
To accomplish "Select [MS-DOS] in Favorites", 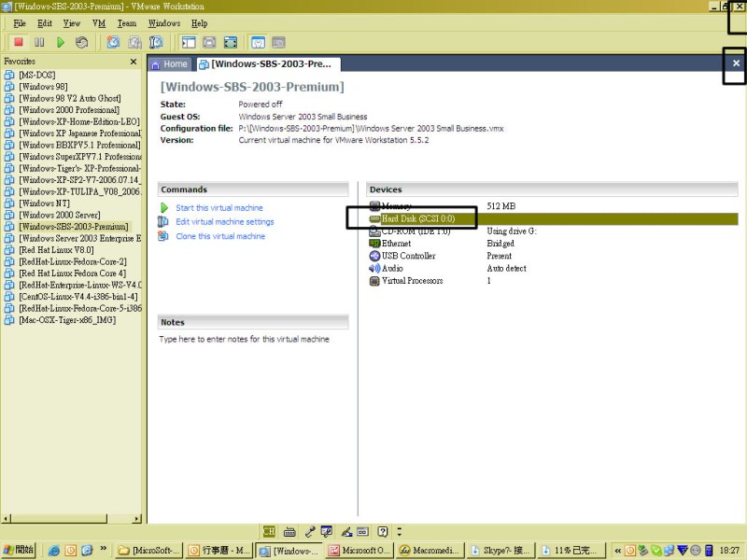I will pyautogui.click(x=36, y=76).
